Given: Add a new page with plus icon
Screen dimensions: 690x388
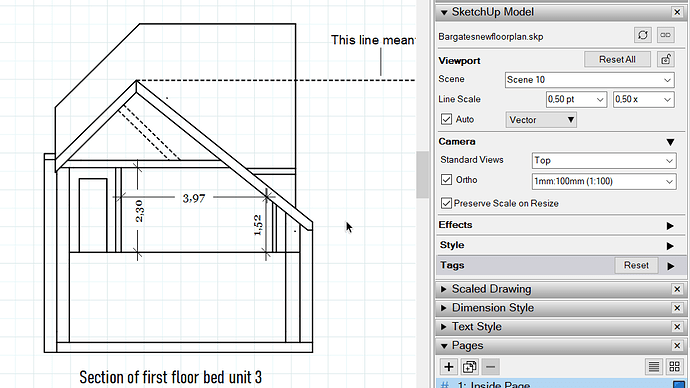Looking at the screenshot, I should (x=448, y=366).
